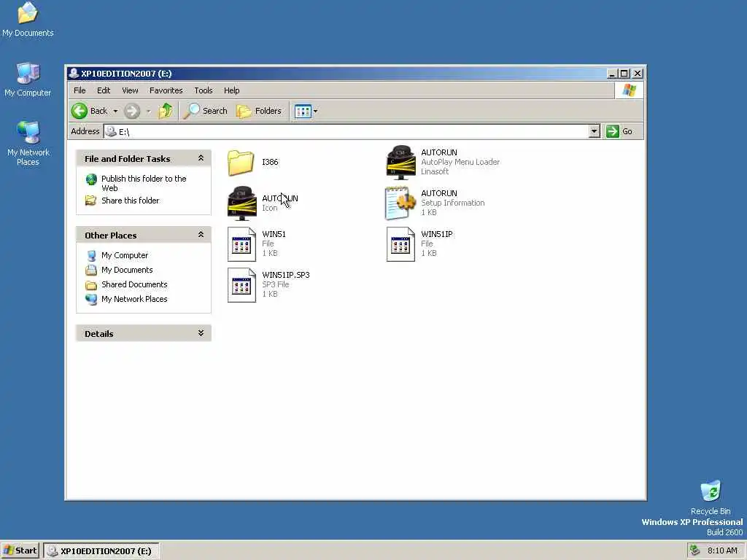Click the XP10EDITION2007 (E:) title bar text
The width and height of the screenshot is (747, 560).
126,74
